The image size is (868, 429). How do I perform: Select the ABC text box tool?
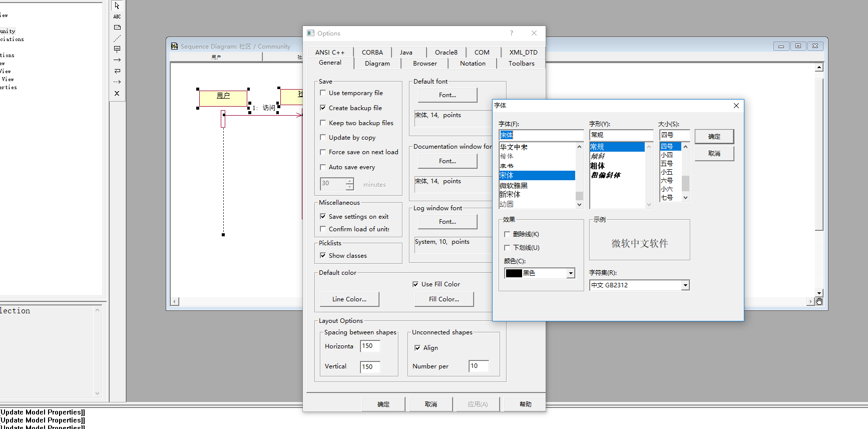coord(117,17)
